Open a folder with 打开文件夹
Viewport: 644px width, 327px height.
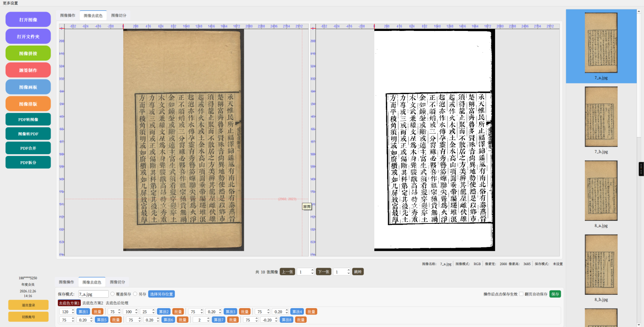[x=28, y=37]
